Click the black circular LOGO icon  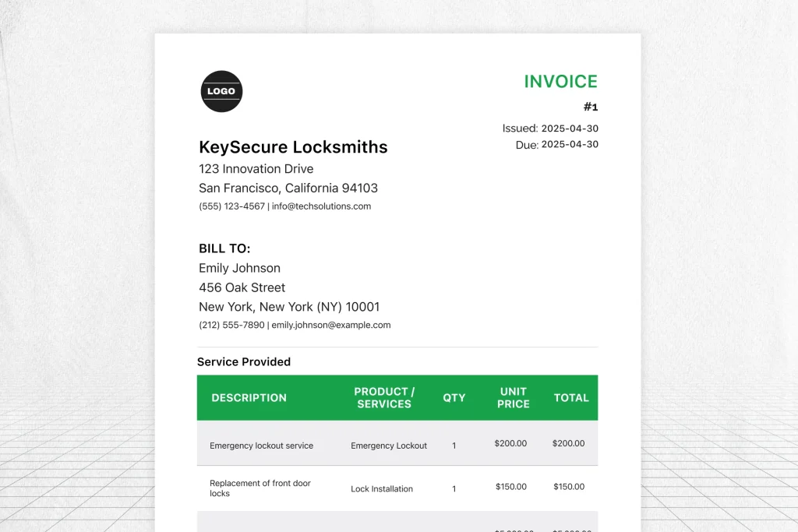[x=221, y=91]
